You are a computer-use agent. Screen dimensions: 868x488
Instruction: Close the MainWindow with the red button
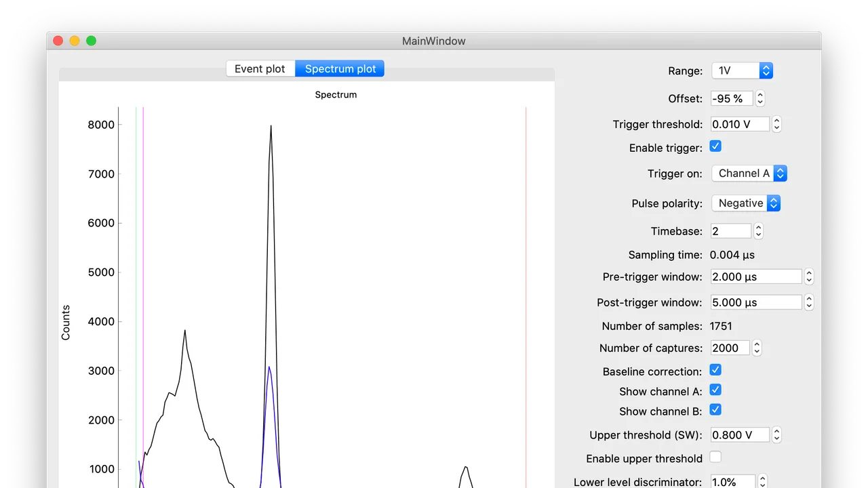pos(58,41)
